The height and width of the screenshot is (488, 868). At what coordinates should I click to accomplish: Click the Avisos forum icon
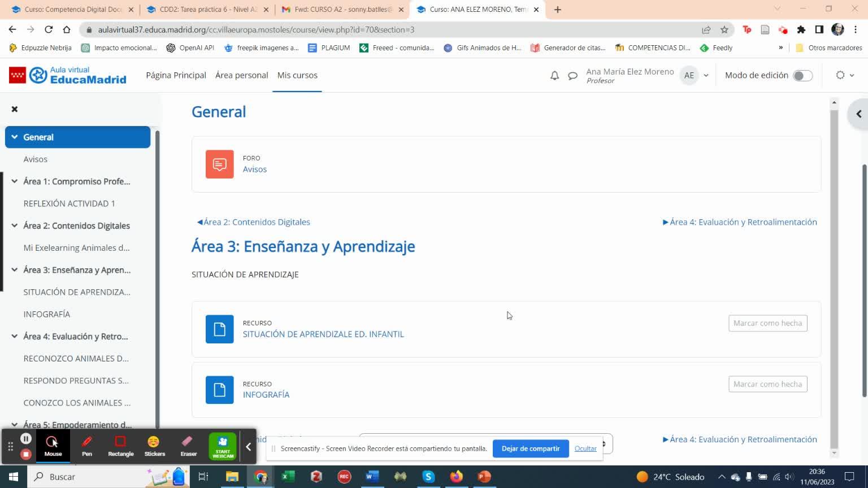click(x=220, y=164)
